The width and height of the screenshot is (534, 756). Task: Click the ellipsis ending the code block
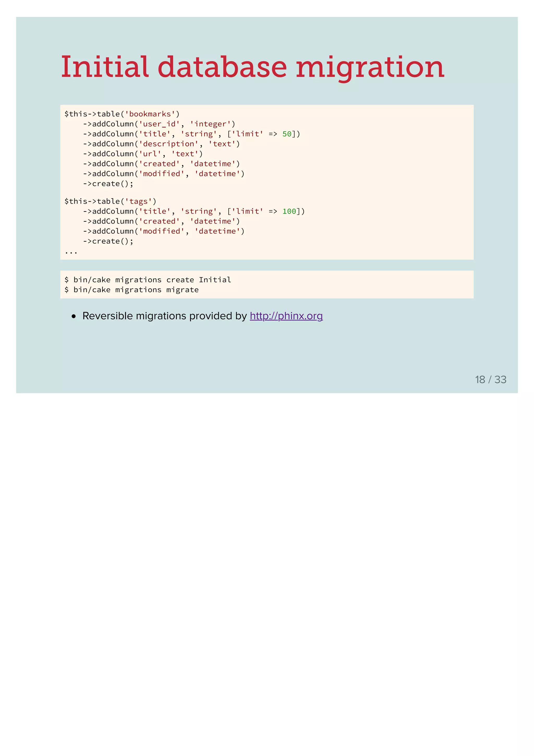71,252
